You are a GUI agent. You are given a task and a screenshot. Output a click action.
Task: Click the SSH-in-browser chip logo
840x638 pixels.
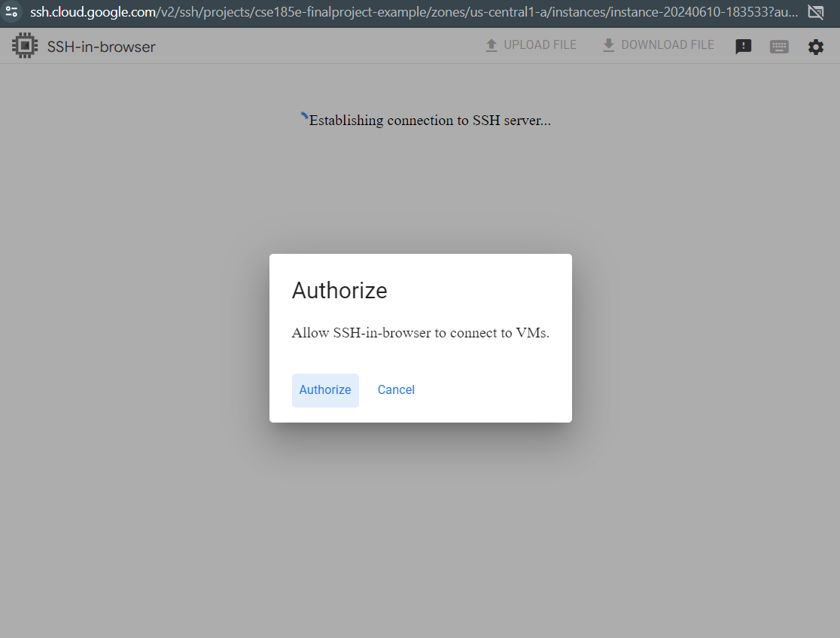point(25,46)
